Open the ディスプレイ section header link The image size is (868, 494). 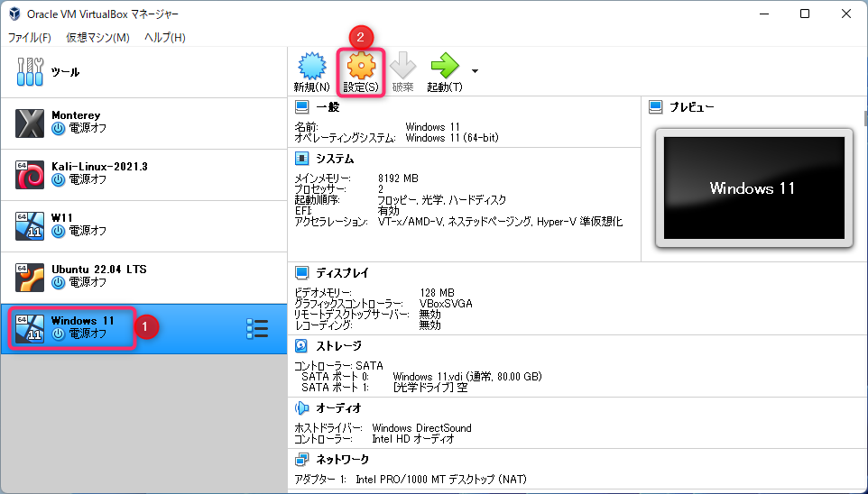pyautogui.click(x=342, y=273)
